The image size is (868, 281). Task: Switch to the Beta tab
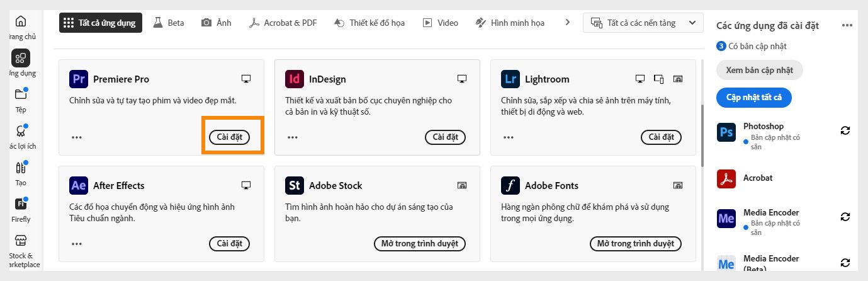click(169, 23)
